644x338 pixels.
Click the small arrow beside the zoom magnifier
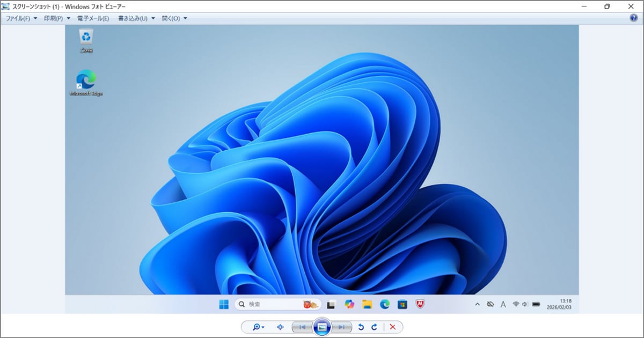point(263,328)
